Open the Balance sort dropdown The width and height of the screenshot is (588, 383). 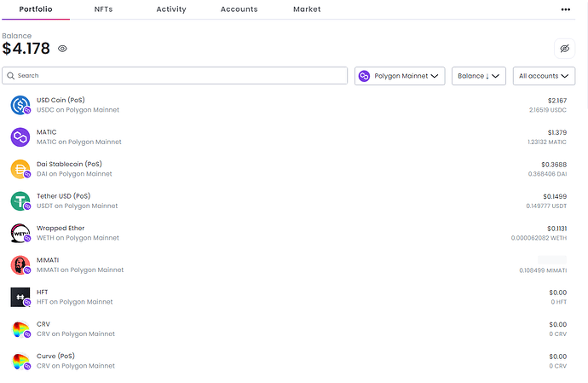479,76
